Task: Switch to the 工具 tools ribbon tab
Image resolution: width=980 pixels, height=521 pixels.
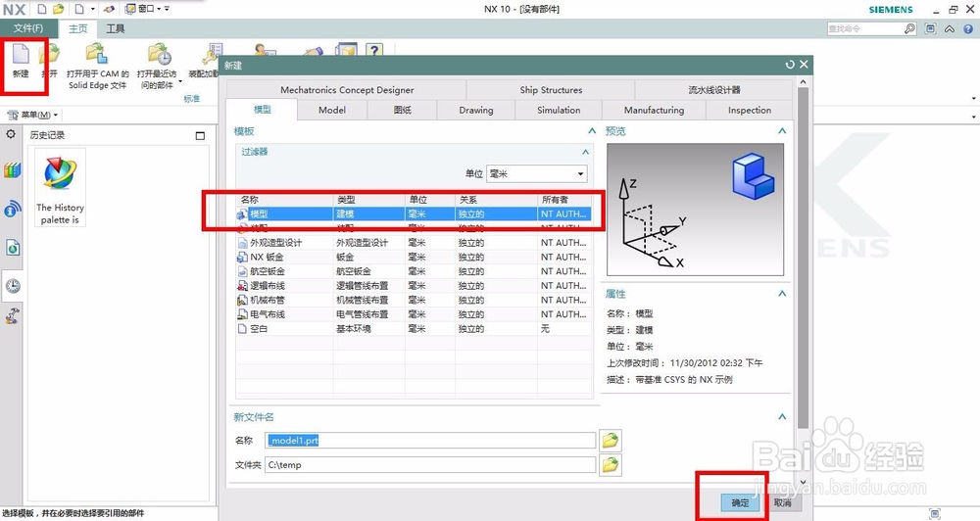Action: (115, 28)
